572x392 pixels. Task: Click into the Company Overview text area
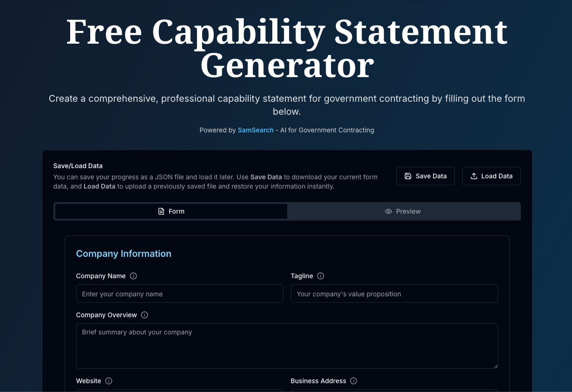(287, 346)
